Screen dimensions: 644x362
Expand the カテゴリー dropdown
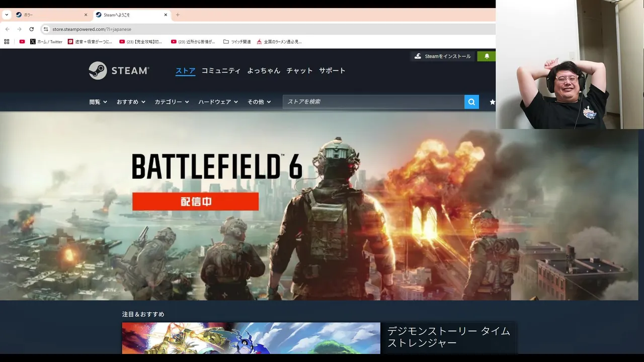pos(172,102)
